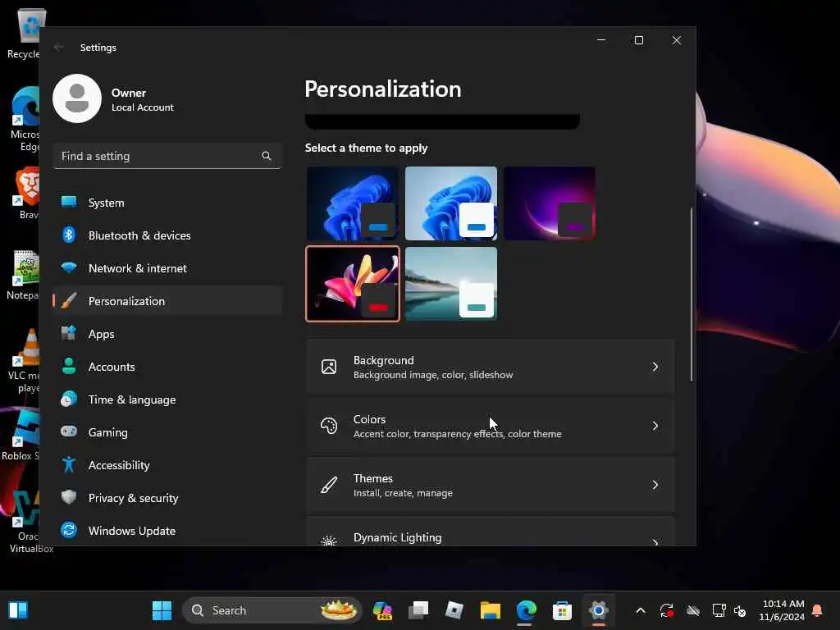Open the Windows Start menu

point(162,610)
